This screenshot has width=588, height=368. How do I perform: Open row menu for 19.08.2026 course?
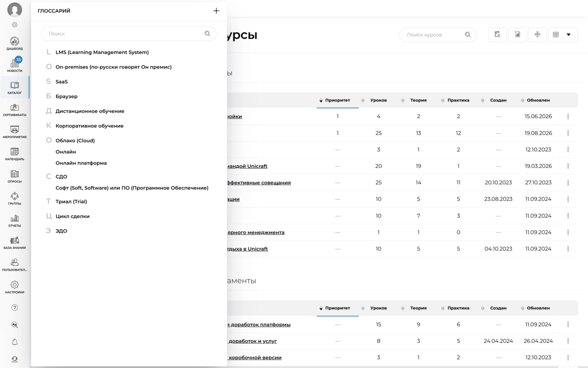pyautogui.click(x=568, y=133)
